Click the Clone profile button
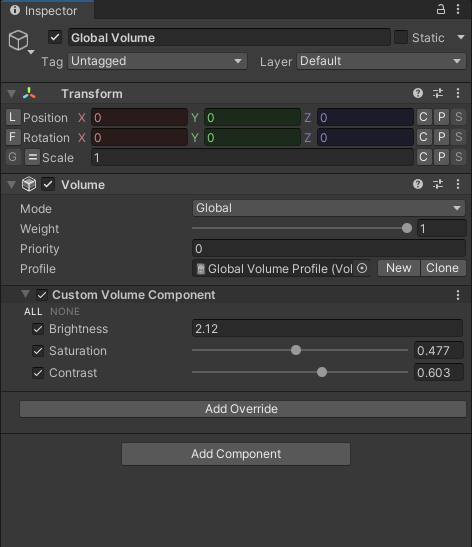472x547 pixels. (442, 268)
